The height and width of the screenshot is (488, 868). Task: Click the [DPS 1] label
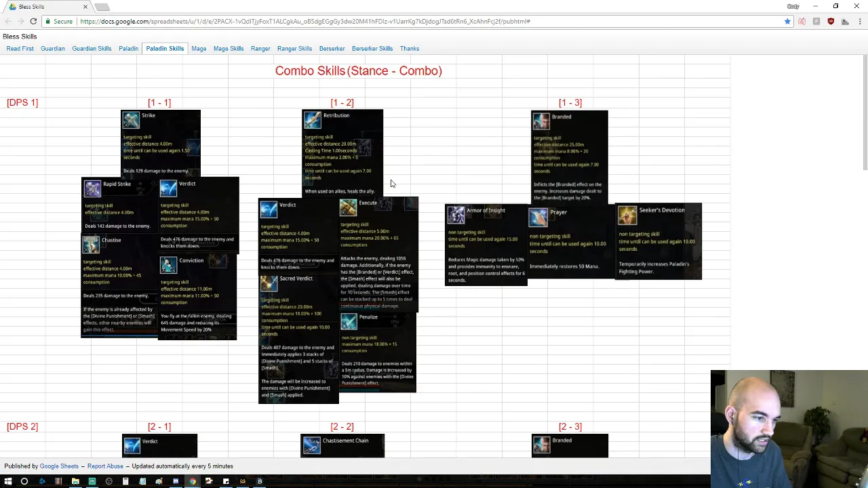22,102
